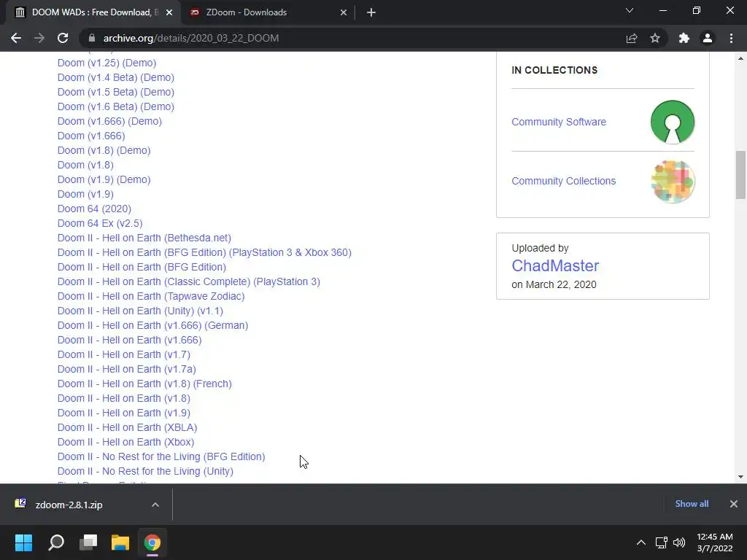Click 'Doom II - Hell on Earth (Bethesda.net)'

click(x=144, y=238)
